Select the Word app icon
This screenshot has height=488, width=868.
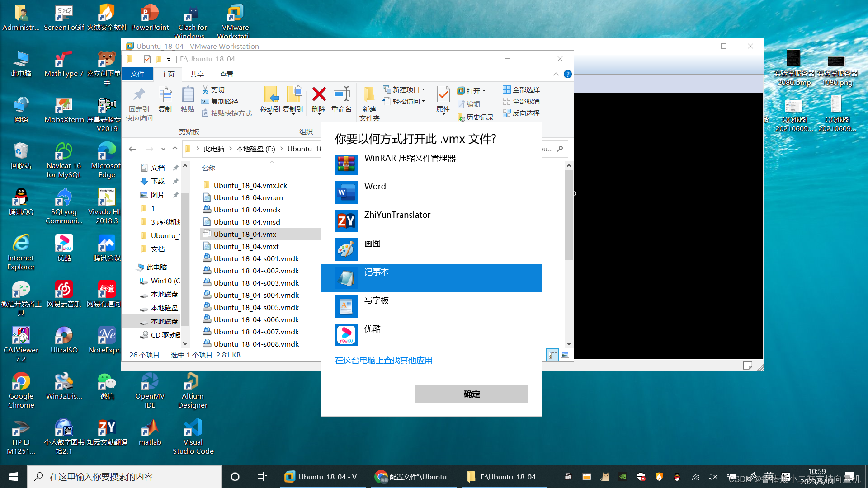tap(346, 192)
